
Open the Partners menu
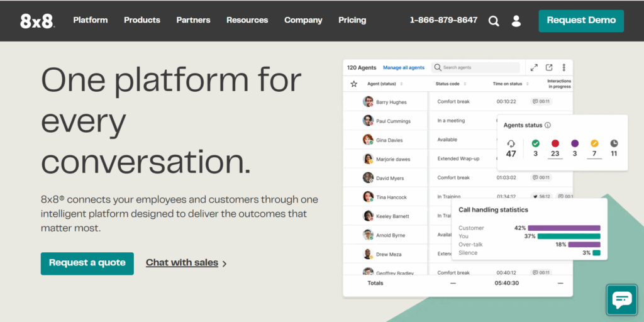[193, 20]
